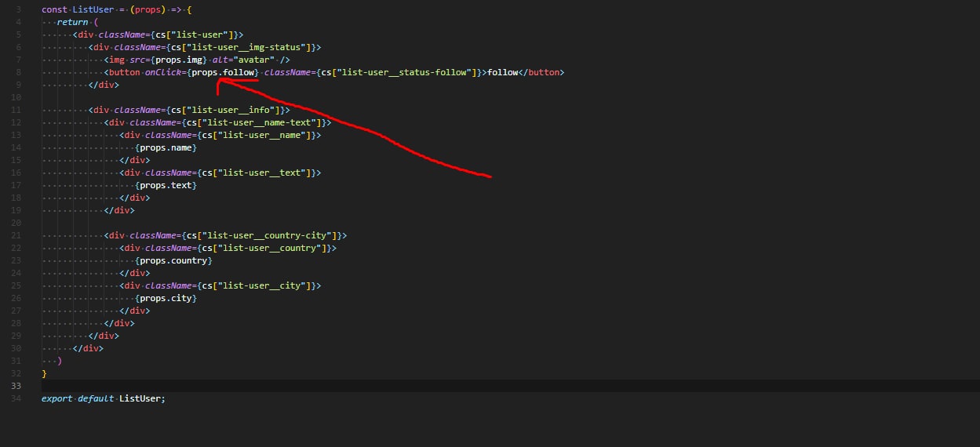Click the closing brace on line 32
Screen dimensions: 980x447
44,373
